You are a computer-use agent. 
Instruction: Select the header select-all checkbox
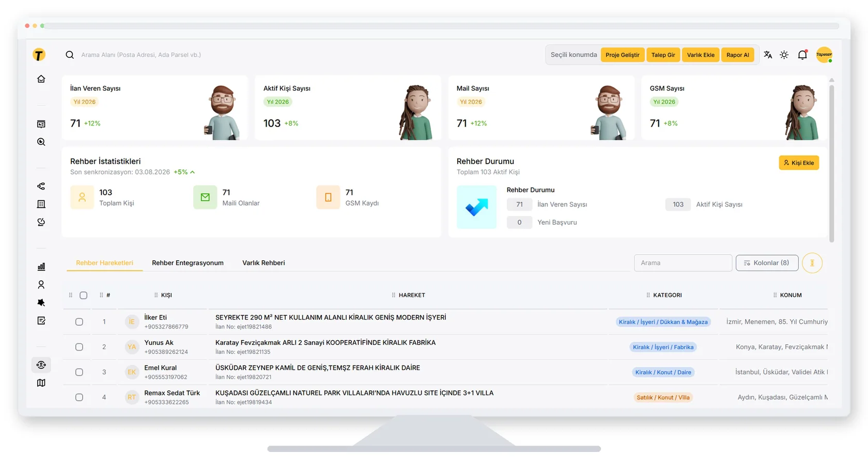(x=83, y=295)
